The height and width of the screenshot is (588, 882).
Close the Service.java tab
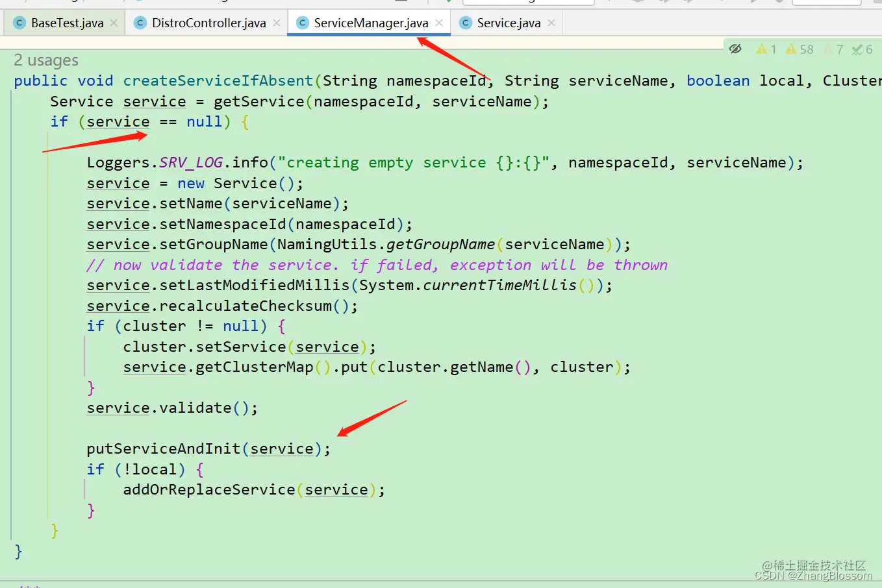click(551, 23)
